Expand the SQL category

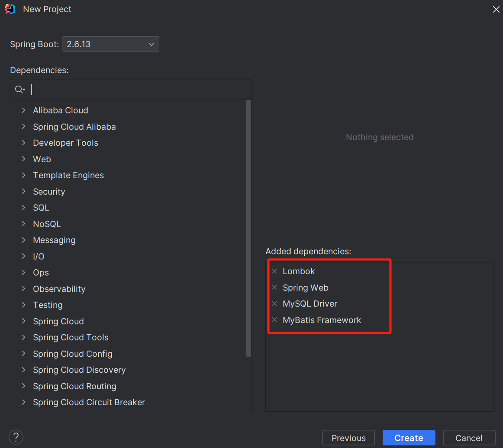pos(23,208)
